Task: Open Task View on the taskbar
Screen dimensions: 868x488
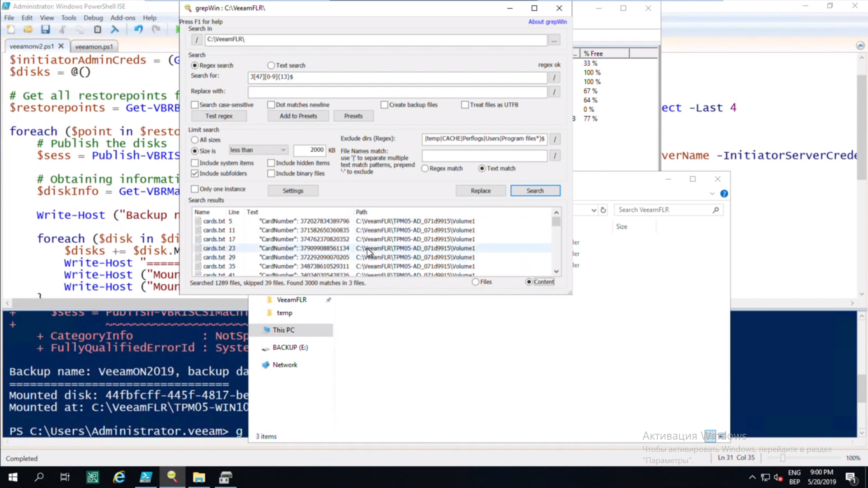Action: click(x=65, y=477)
